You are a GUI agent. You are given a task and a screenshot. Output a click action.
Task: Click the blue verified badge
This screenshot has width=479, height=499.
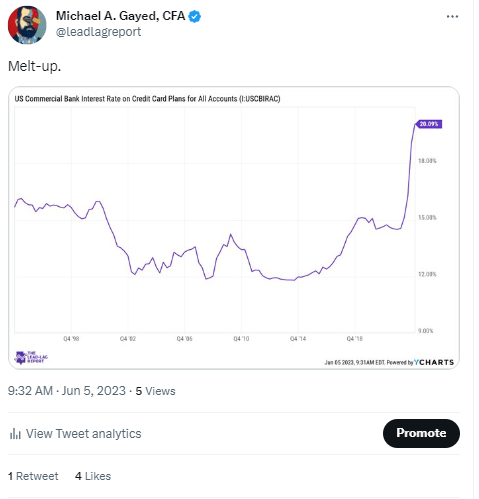point(195,16)
